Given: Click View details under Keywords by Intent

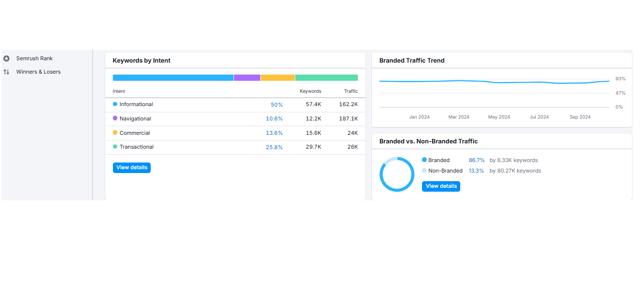Looking at the screenshot, I should point(132,168).
